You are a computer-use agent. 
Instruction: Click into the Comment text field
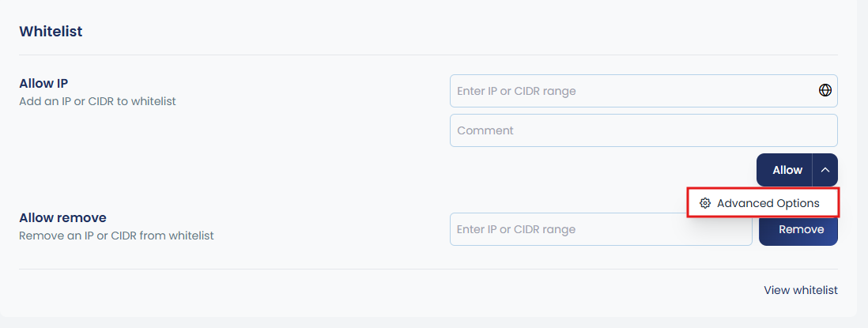643,130
